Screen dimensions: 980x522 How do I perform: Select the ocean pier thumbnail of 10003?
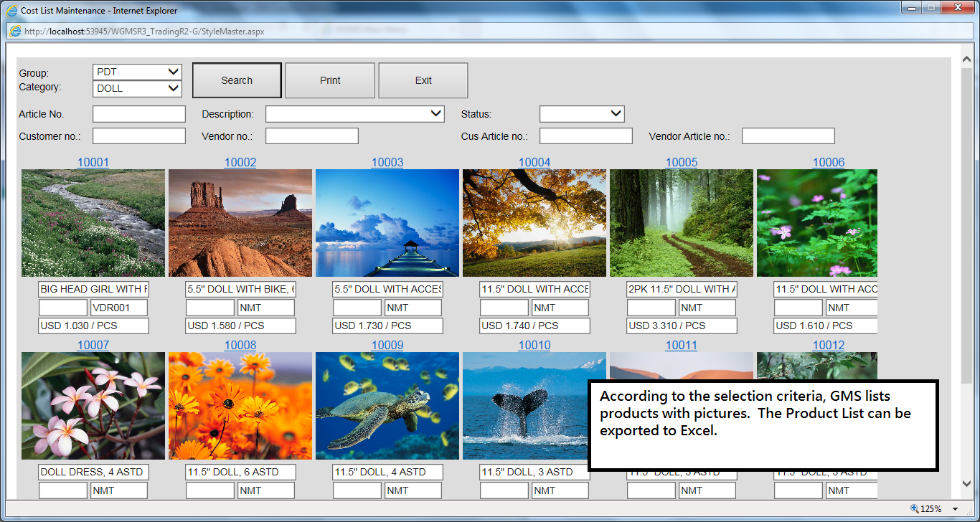[387, 223]
